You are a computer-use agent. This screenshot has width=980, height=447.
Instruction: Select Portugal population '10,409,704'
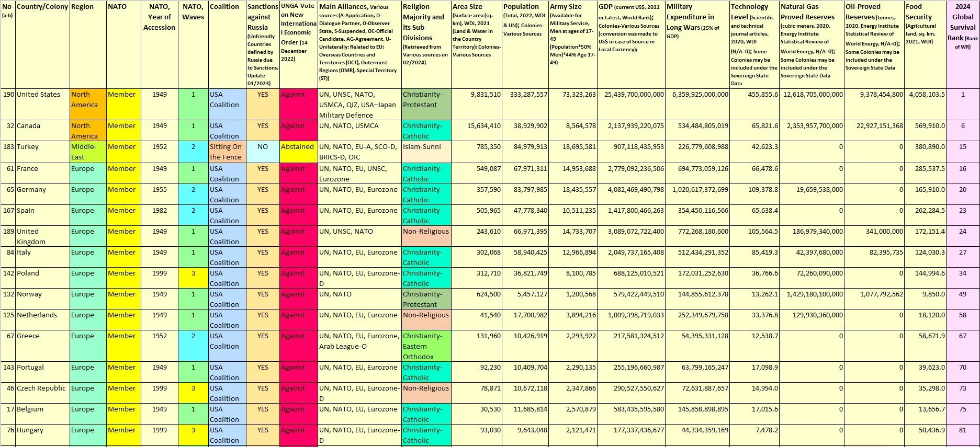click(x=525, y=372)
